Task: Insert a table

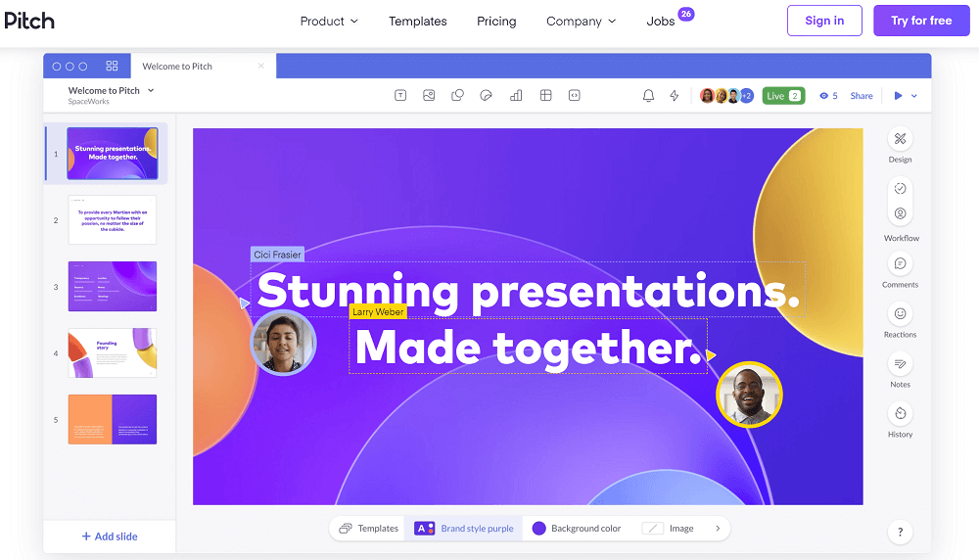Action: 545,96
